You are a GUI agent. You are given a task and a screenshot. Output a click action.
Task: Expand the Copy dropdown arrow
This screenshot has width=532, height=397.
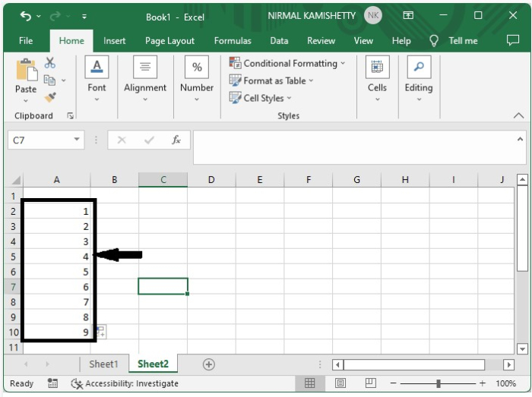63,80
